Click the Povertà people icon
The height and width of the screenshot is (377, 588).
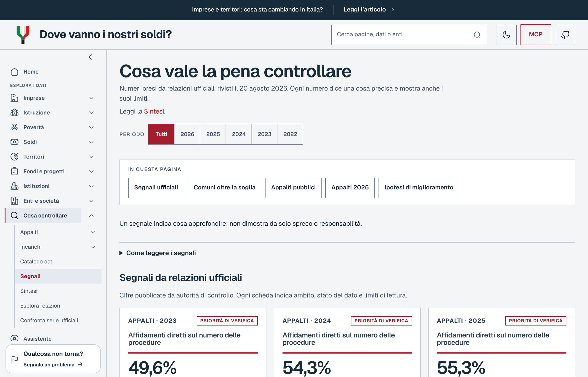point(14,127)
